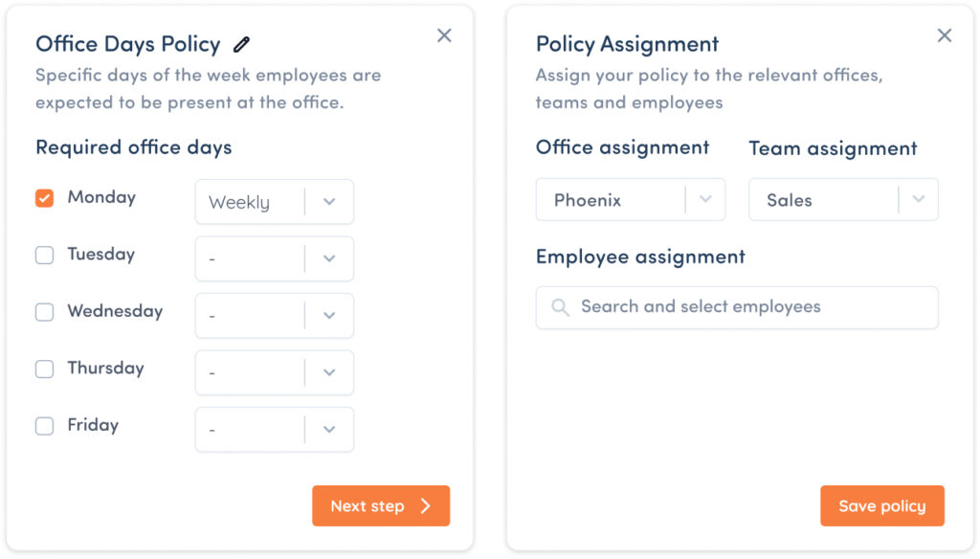980x559 pixels.
Task: Close the Office Days Policy panel
Action: point(444,35)
